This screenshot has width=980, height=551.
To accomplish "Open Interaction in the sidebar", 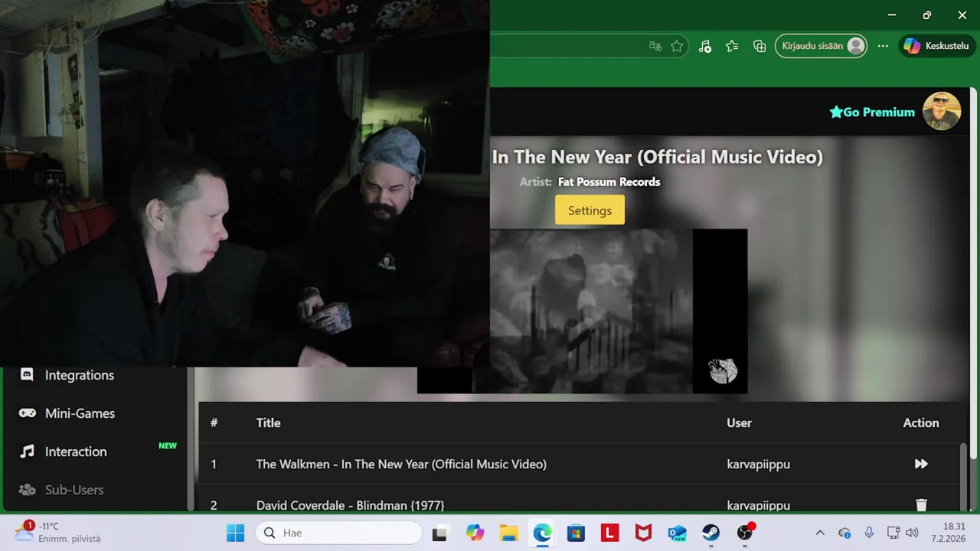I will (76, 452).
